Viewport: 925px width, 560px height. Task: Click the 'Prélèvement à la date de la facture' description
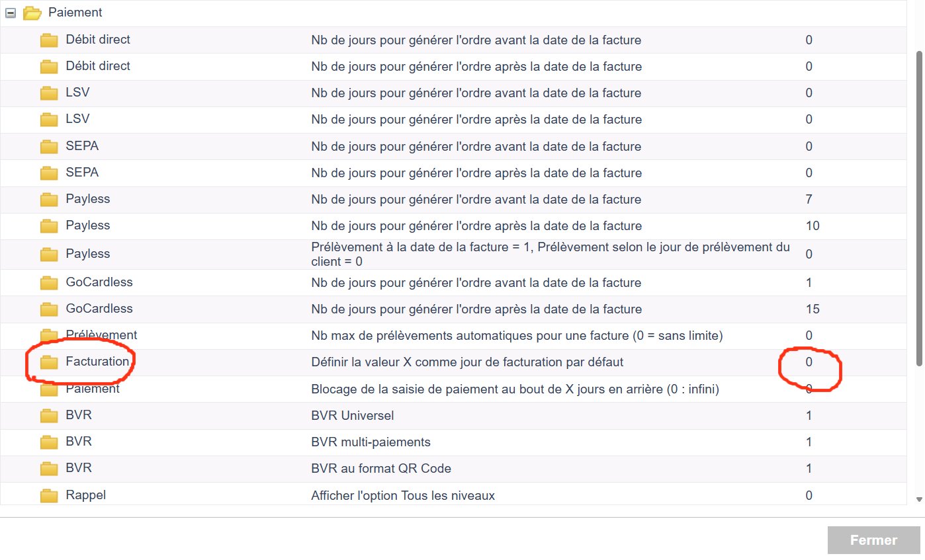click(x=551, y=254)
